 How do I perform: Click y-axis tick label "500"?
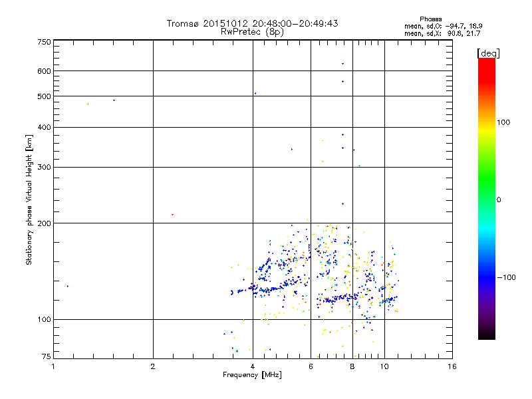pos(44,96)
